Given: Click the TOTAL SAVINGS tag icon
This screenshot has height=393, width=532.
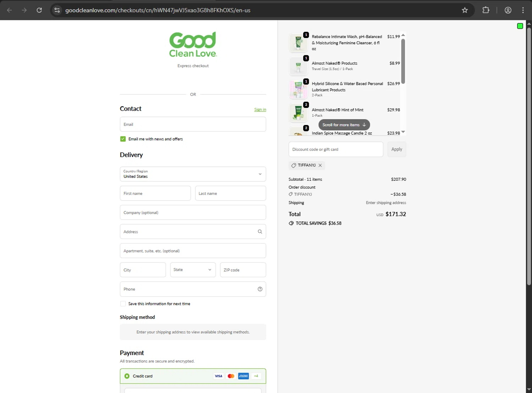Looking at the screenshot, I should click(x=291, y=223).
